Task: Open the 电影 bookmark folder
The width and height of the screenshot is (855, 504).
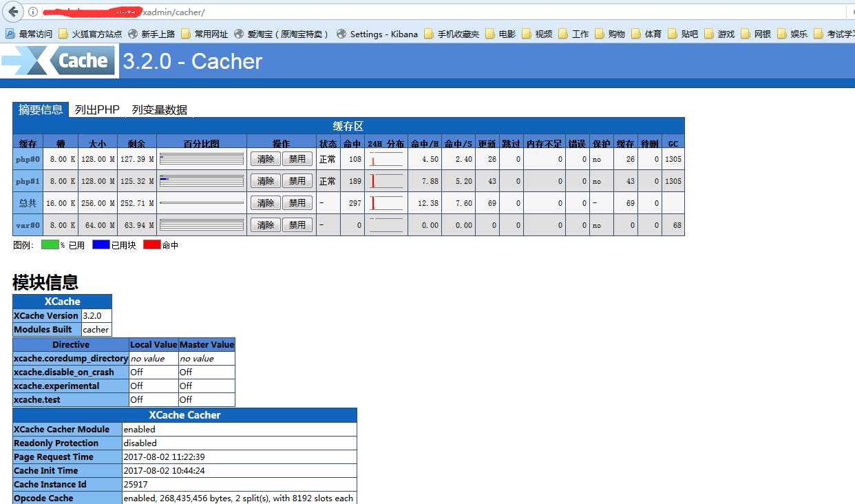Action: pos(500,34)
